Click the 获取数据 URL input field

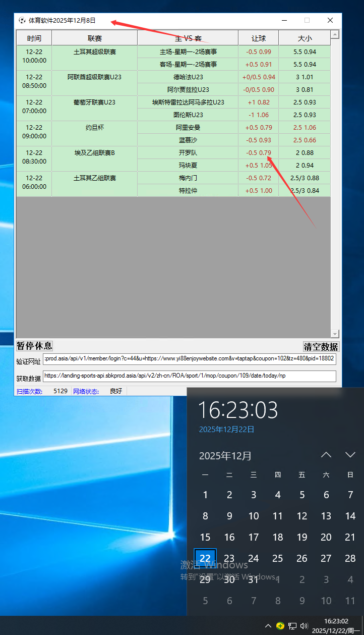[x=189, y=376]
